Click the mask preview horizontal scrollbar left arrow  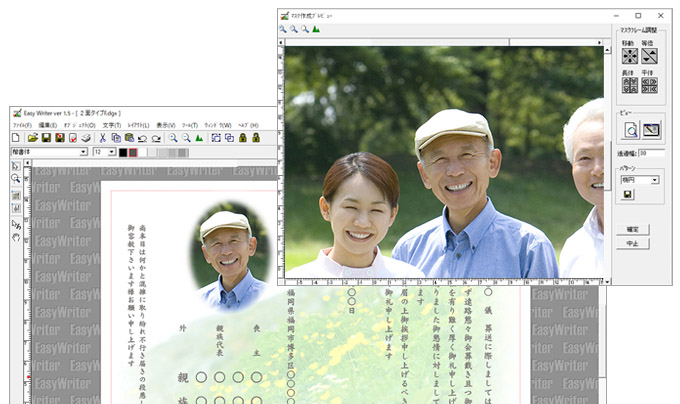[x=281, y=42]
